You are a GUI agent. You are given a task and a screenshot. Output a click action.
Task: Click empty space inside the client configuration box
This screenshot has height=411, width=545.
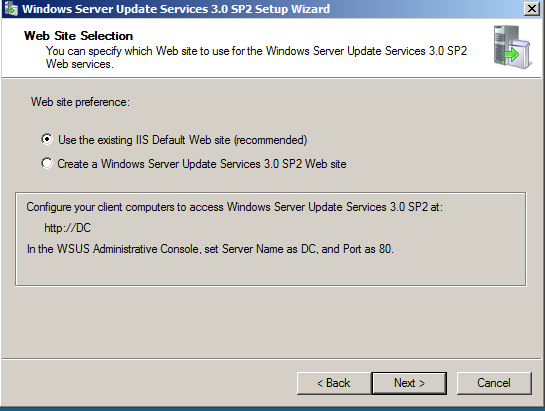271,271
